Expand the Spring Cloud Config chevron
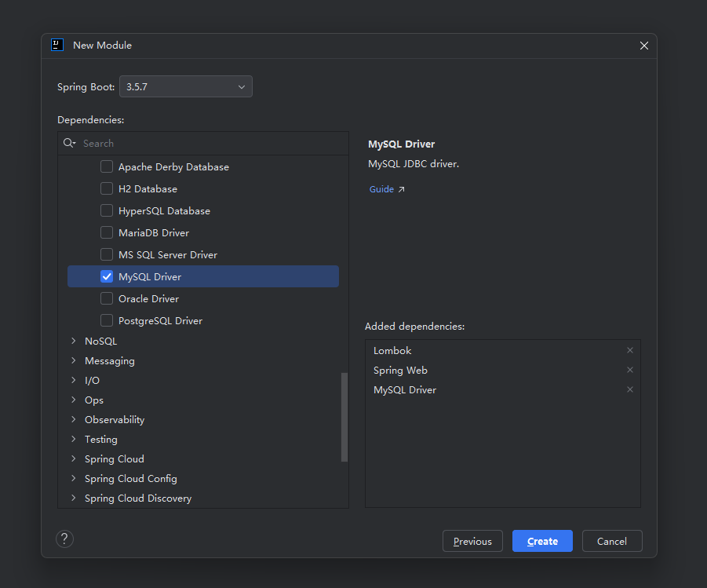Screen dimensions: 707x588 pos(74,478)
